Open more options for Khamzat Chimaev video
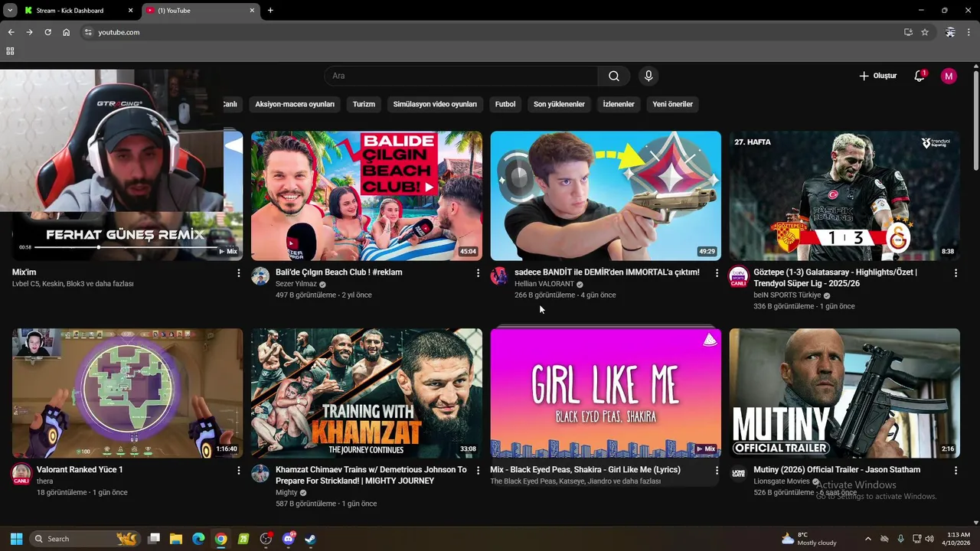The height and width of the screenshot is (551, 980). pyautogui.click(x=478, y=470)
